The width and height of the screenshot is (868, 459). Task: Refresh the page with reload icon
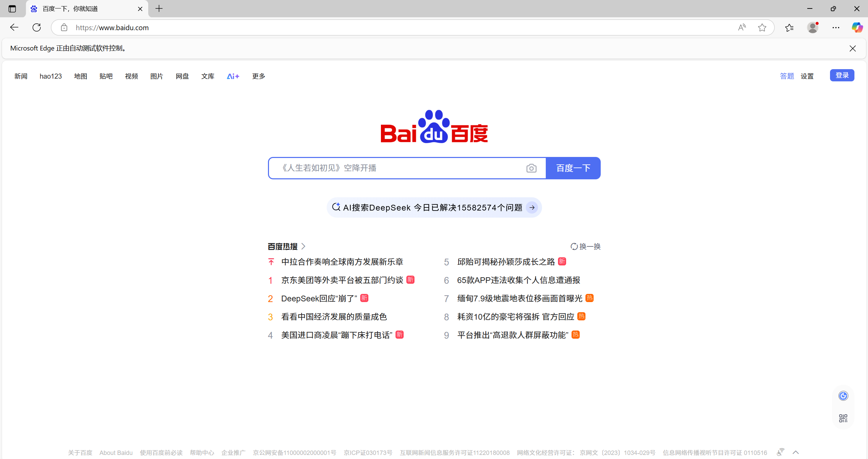pos(37,27)
